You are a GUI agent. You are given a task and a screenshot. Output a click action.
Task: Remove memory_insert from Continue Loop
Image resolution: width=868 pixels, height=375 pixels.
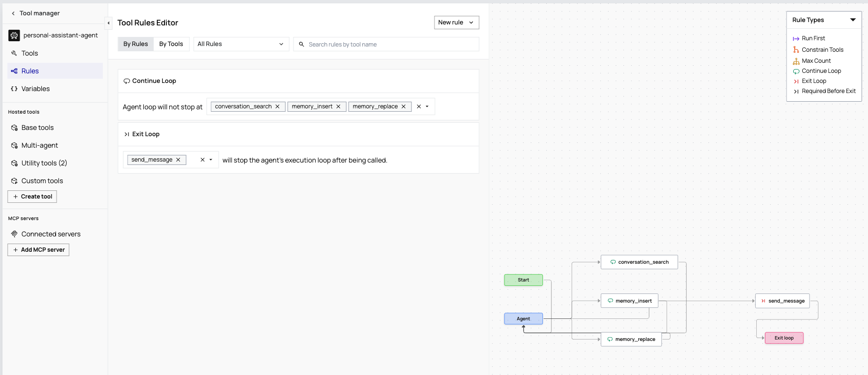point(338,106)
